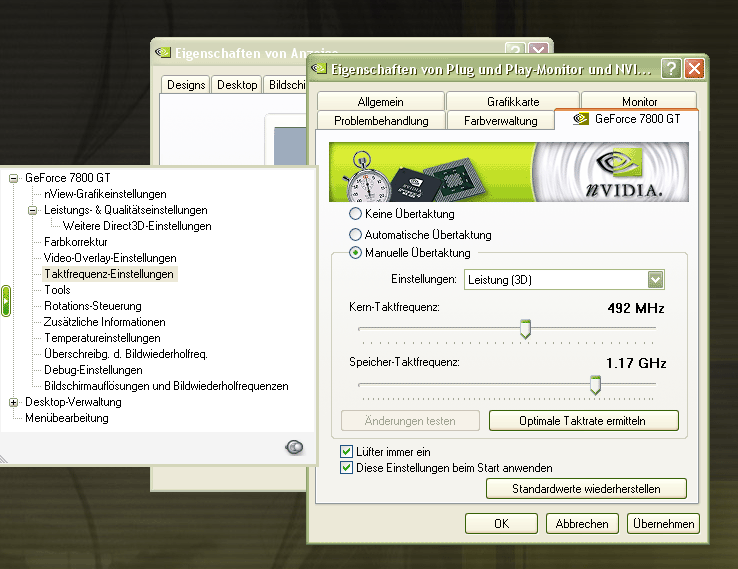
Task: Click Optimale Taktrate ermitteln button
Action: point(584,420)
